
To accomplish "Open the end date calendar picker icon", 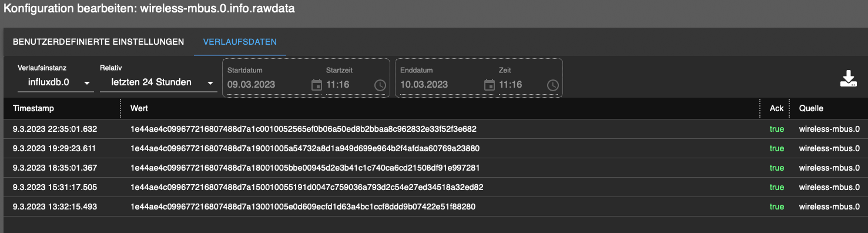I will tap(489, 85).
